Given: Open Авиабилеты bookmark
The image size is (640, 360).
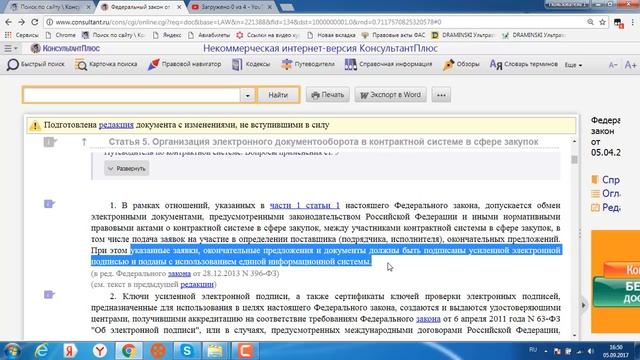Looking at the screenshot, I should [x=209, y=36].
